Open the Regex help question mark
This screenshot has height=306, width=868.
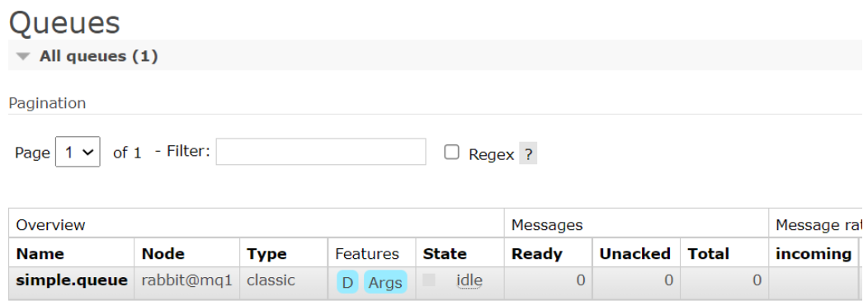pyautogui.click(x=528, y=154)
